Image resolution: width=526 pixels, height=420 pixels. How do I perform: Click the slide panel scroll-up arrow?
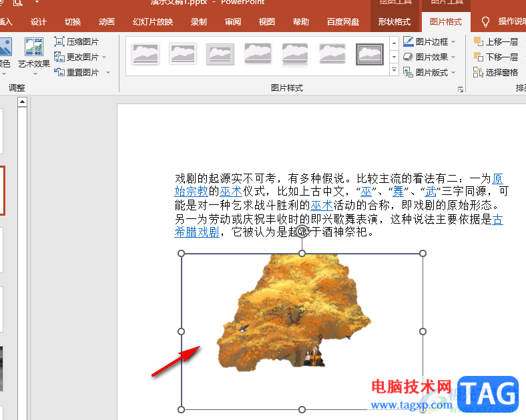click(x=22, y=101)
